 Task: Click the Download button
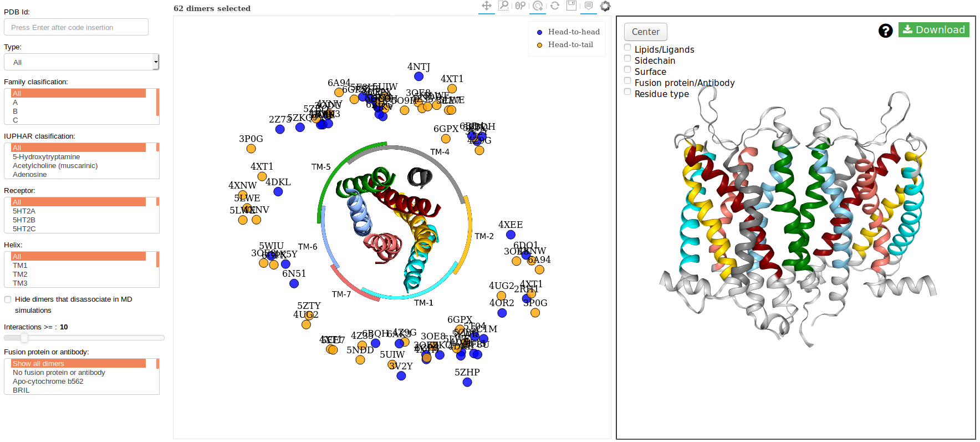click(x=933, y=30)
